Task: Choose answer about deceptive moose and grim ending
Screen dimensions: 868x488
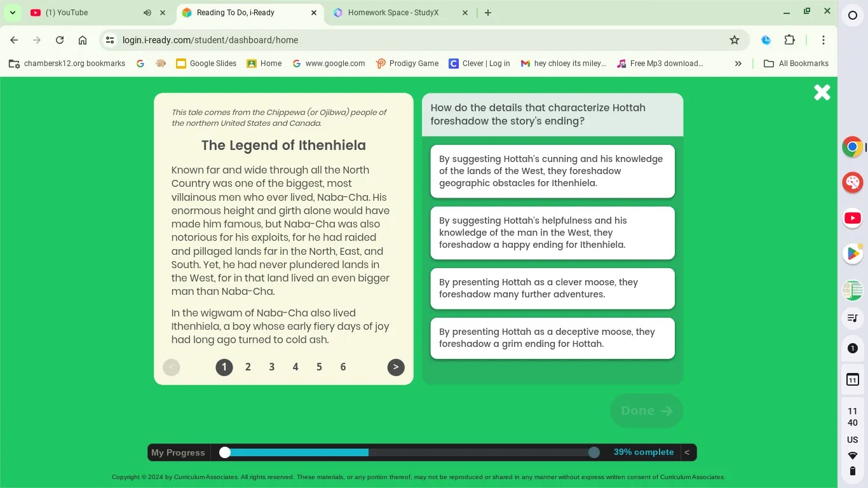Action: coord(552,338)
